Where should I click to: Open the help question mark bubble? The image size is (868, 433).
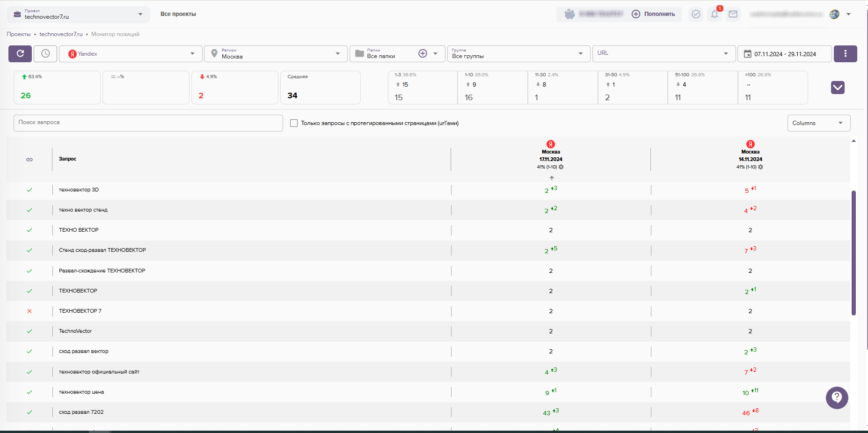click(x=837, y=398)
